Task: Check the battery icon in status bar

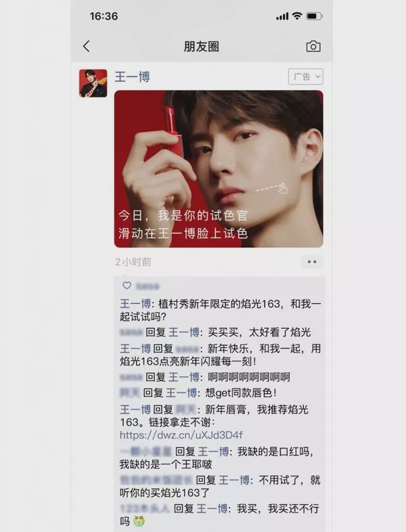Action: click(314, 16)
